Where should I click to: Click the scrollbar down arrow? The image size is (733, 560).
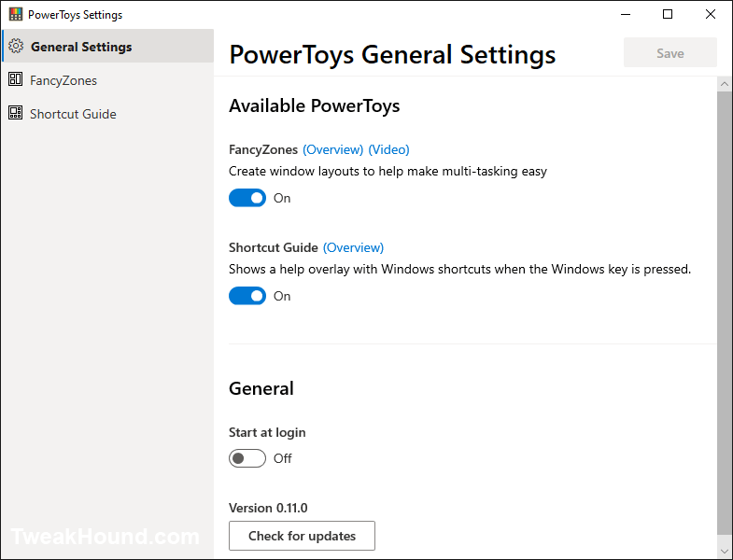pyautogui.click(x=725, y=551)
